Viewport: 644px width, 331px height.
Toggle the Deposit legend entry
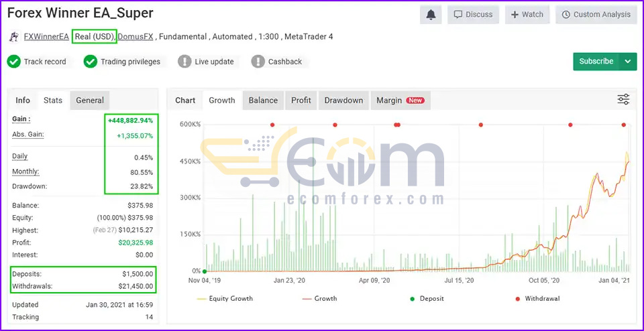pos(427,299)
